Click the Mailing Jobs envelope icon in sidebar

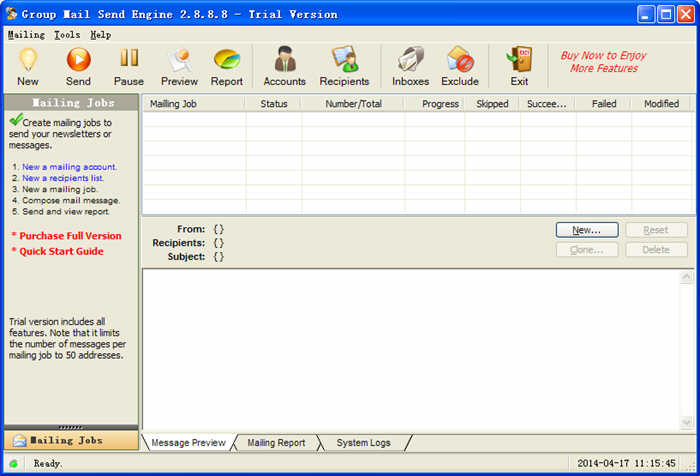point(19,441)
